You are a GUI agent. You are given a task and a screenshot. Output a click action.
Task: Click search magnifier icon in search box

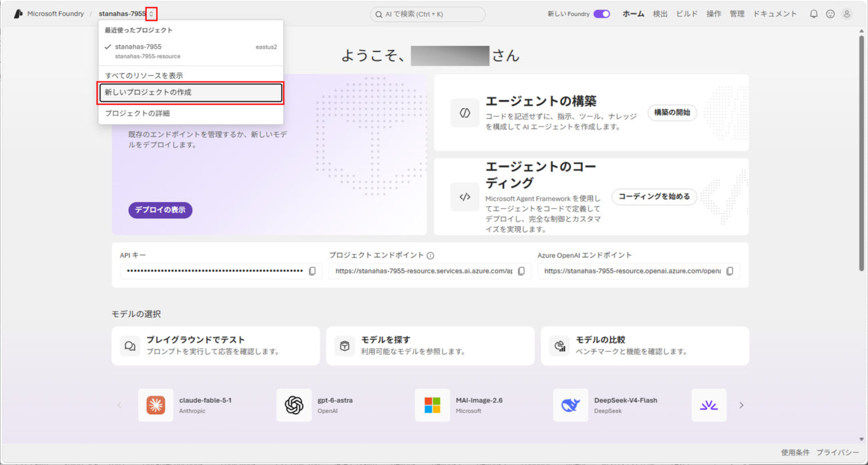(380, 14)
